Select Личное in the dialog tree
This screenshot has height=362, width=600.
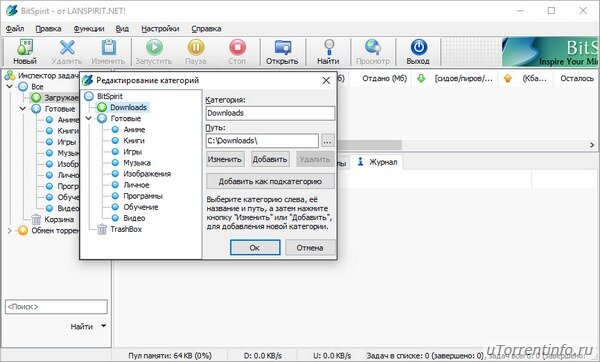(x=136, y=185)
